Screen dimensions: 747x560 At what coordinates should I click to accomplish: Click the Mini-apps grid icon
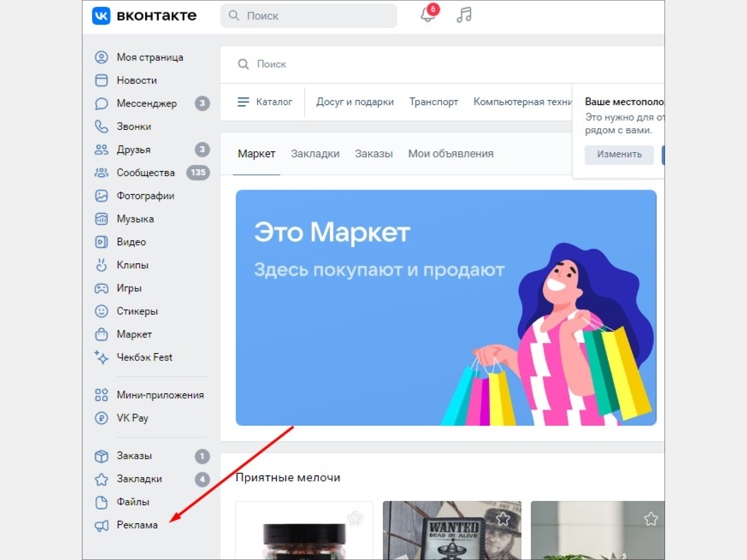click(101, 395)
